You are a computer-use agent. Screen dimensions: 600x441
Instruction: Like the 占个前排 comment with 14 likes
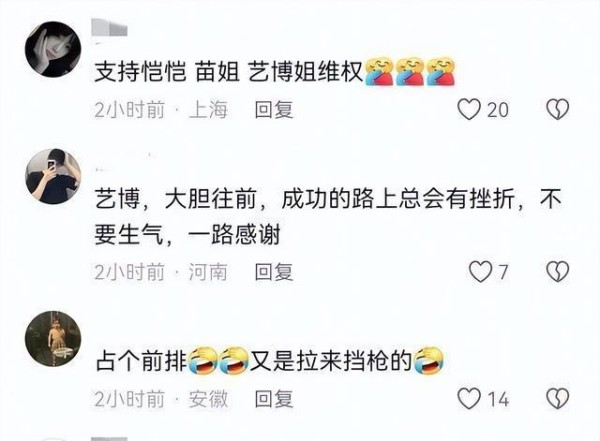click(x=469, y=399)
